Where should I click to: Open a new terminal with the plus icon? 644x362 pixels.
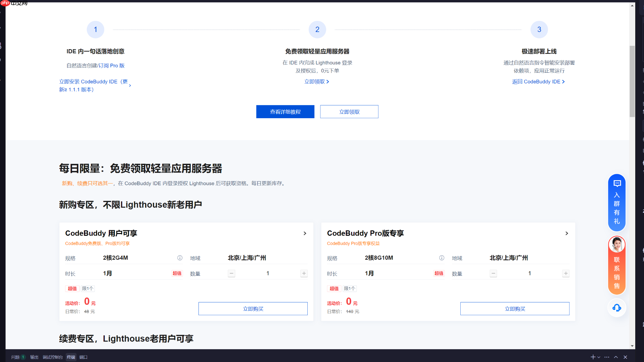[x=592, y=357]
